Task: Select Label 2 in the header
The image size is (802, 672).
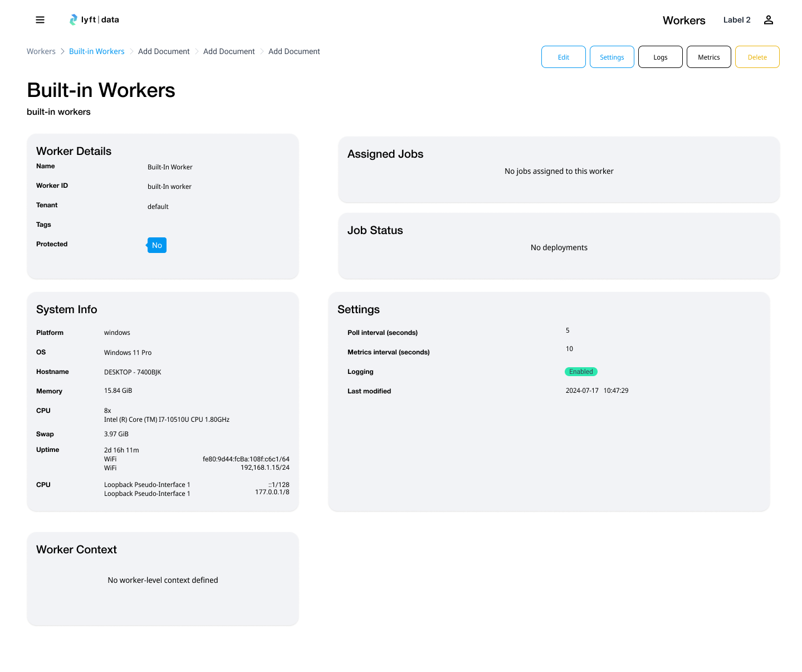Action: [736, 20]
